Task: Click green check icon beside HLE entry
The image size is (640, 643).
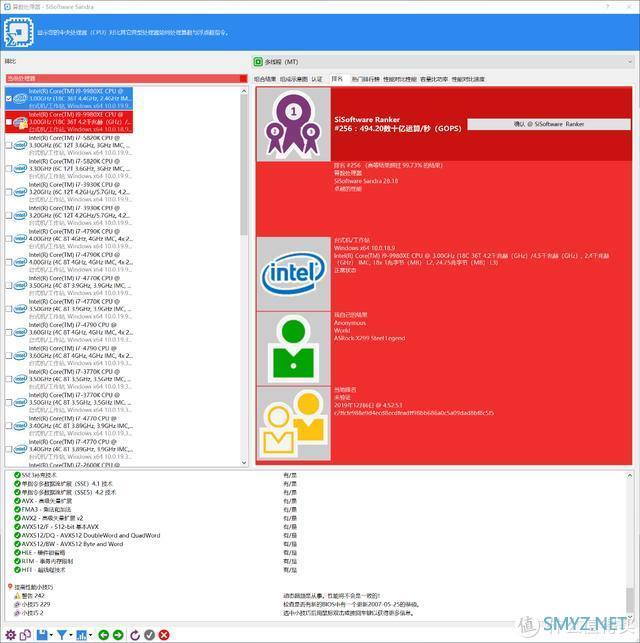Action: click(x=17, y=552)
